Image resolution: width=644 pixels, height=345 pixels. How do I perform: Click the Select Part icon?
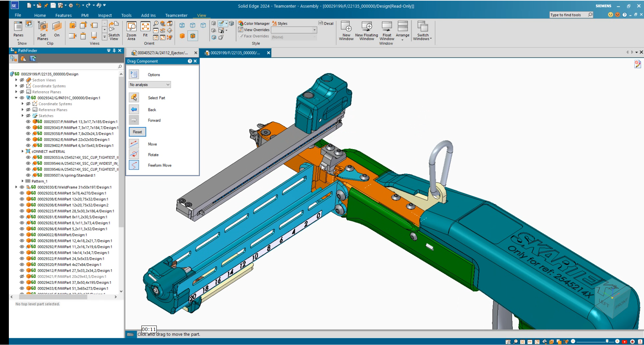(134, 98)
